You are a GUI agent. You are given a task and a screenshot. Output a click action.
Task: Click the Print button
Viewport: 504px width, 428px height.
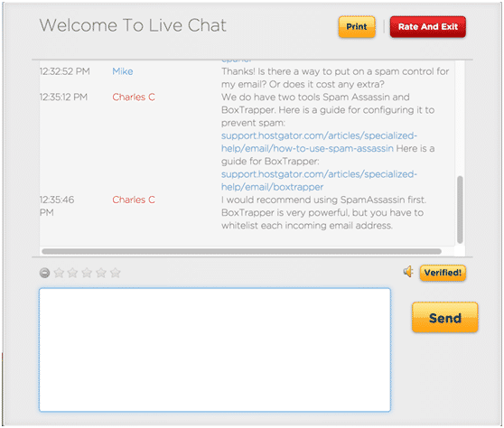(357, 27)
